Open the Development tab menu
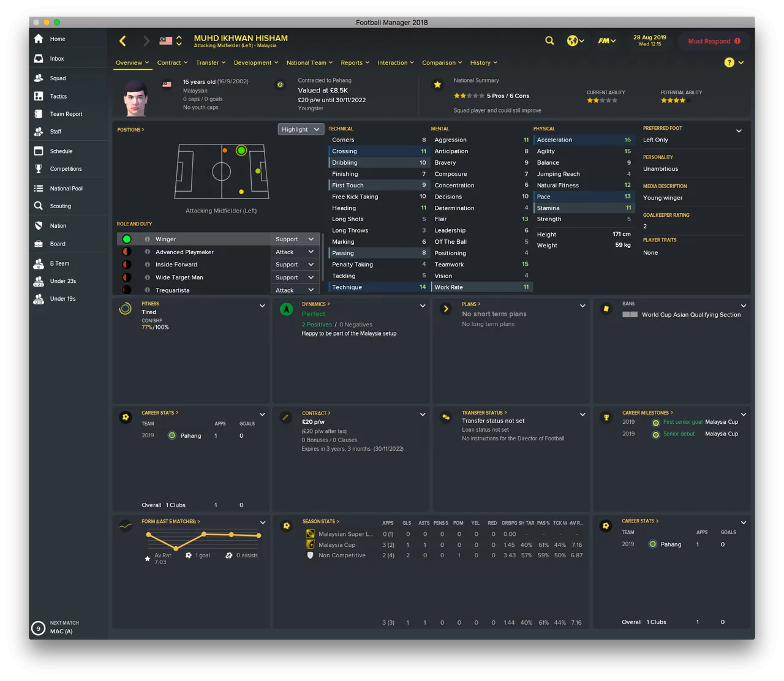784x681 pixels. click(x=256, y=62)
